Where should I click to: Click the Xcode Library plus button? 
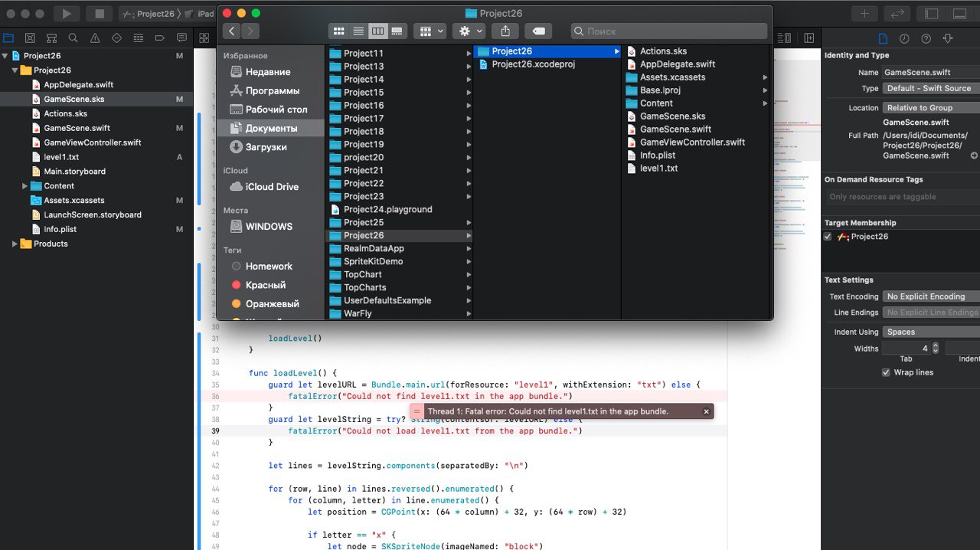[x=864, y=13]
